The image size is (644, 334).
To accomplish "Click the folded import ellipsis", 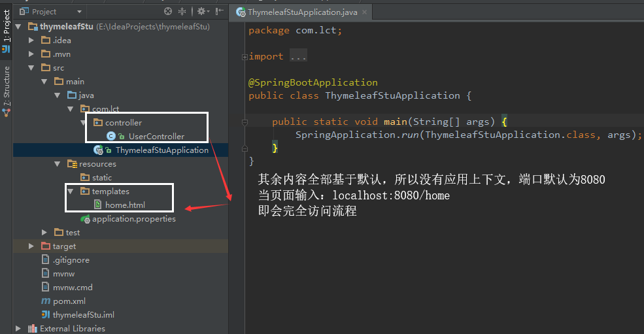I will pos(298,56).
